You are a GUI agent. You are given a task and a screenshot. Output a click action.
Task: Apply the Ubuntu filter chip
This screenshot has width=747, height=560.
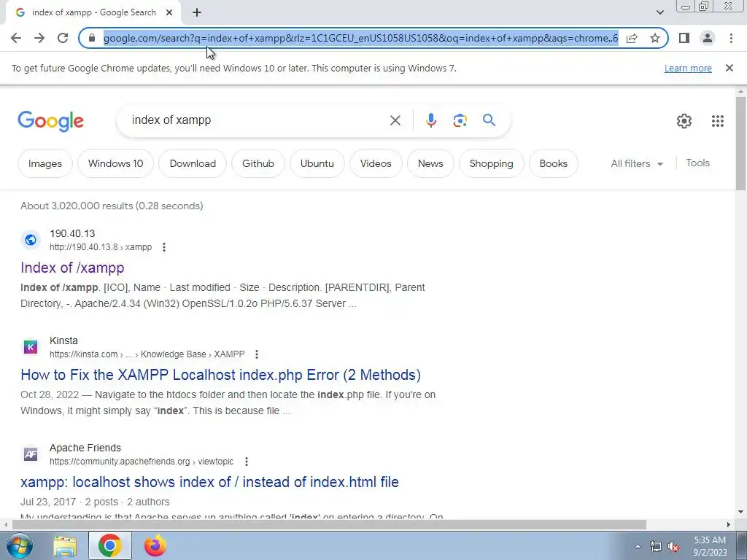[317, 163]
